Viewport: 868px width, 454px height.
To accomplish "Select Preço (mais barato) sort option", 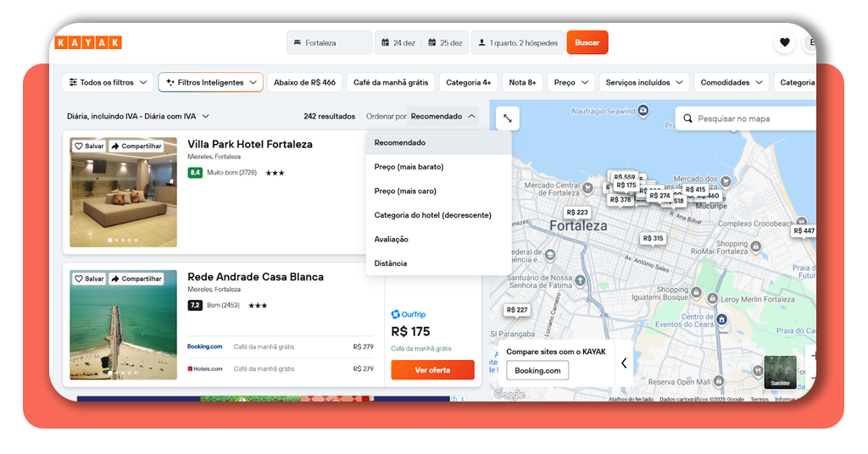I will coord(409,167).
